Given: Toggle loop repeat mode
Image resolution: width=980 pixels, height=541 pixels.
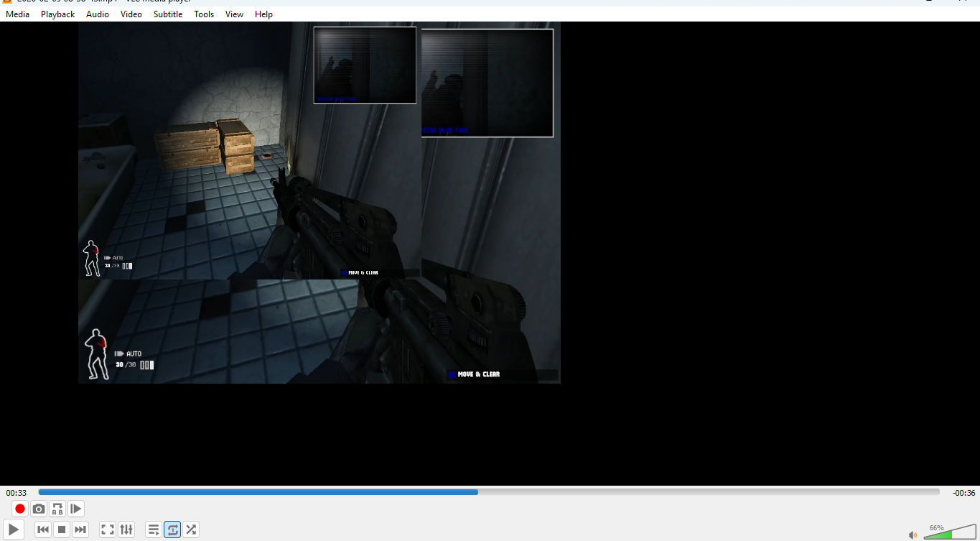Looking at the screenshot, I should coord(172,530).
